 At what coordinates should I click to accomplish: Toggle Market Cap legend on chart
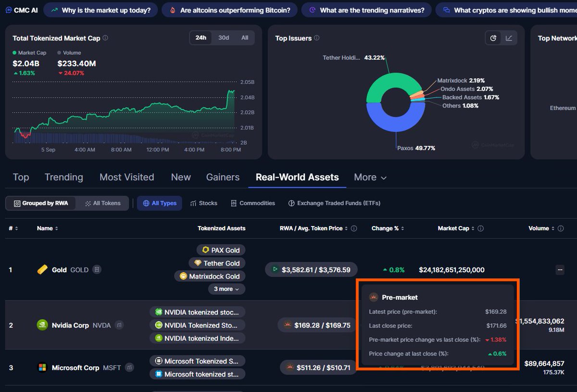[x=29, y=53]
